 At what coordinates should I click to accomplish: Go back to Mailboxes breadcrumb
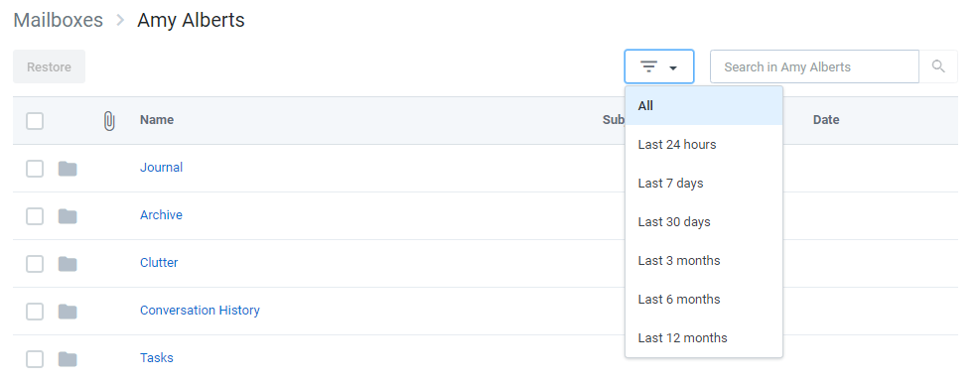(59, 20)
